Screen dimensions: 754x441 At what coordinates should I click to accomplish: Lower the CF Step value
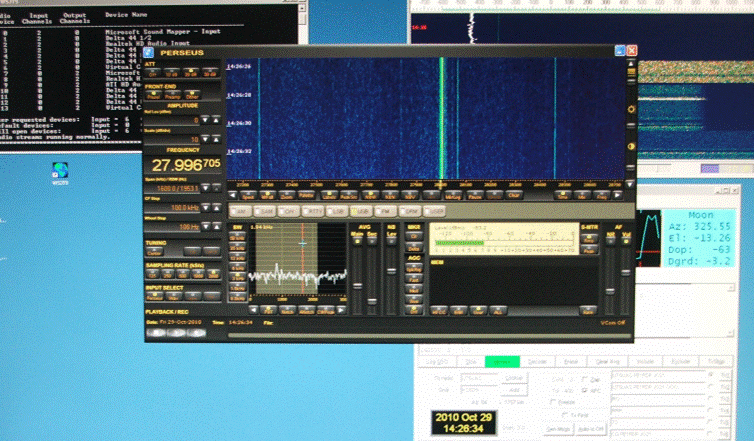tap(206, 207)
